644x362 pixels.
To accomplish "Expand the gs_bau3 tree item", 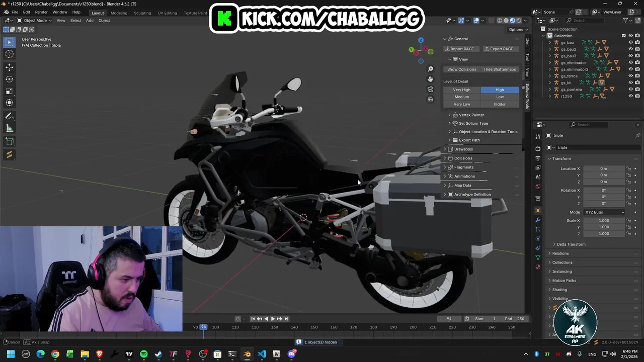I will point(550,56).
